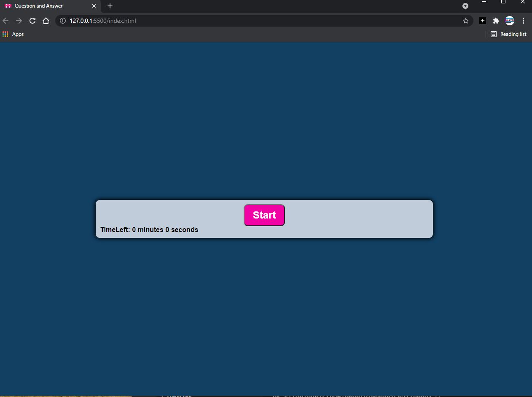Screen dimensions: 532x397
Task: Bookmark this page using the star
Action: 465,20
